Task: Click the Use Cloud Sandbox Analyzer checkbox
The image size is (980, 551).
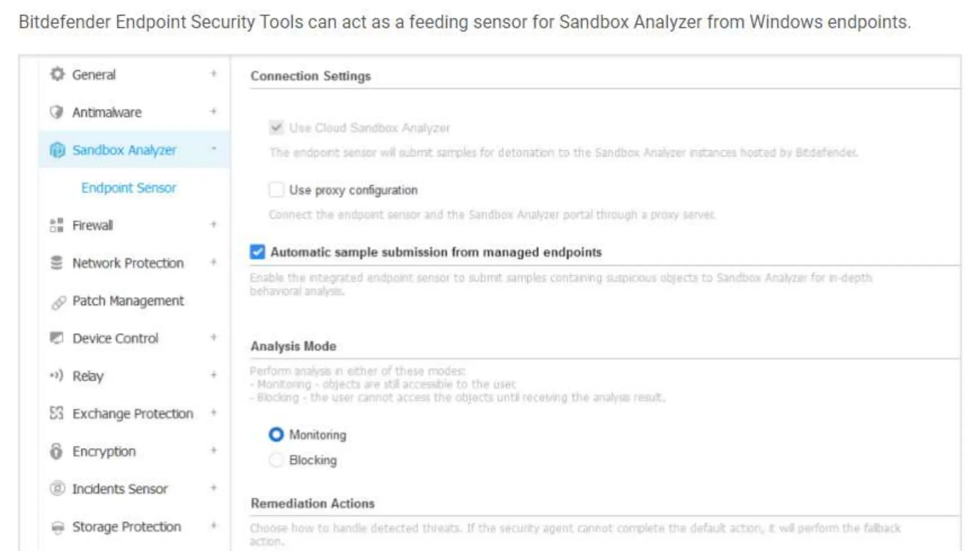Action: [x=276, y=128]
